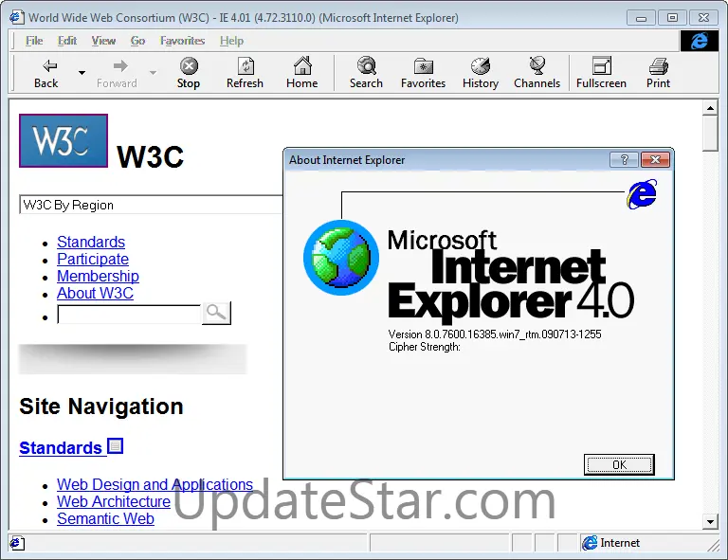This screenshot has height=560, width=728.
Task: Click the Site Navigation heading
Action: click(x=101, y=406)
